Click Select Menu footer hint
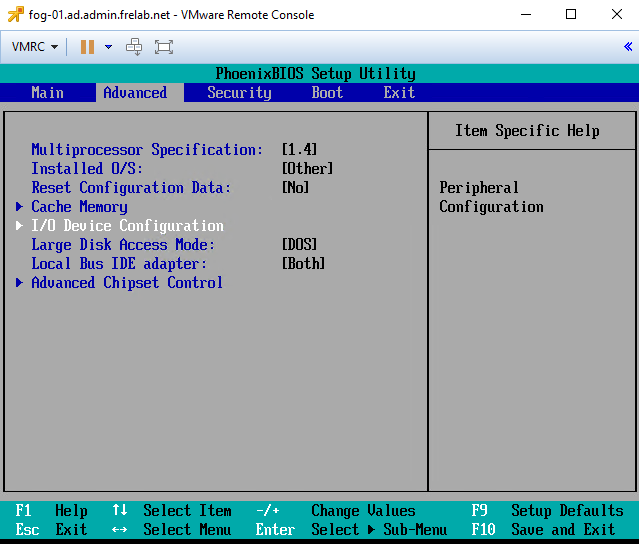639x544 pixels. 187,530
